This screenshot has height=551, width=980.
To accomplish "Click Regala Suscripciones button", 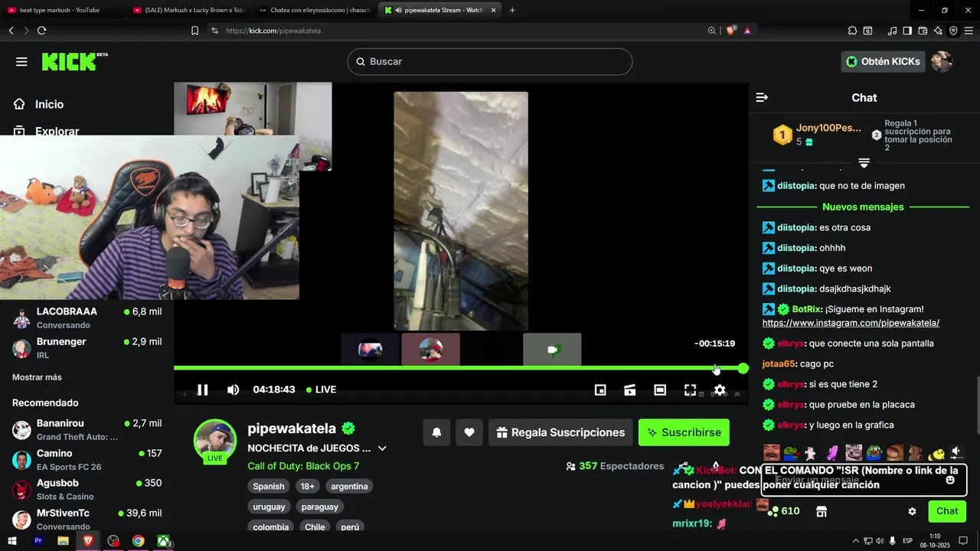I will 560,432.
